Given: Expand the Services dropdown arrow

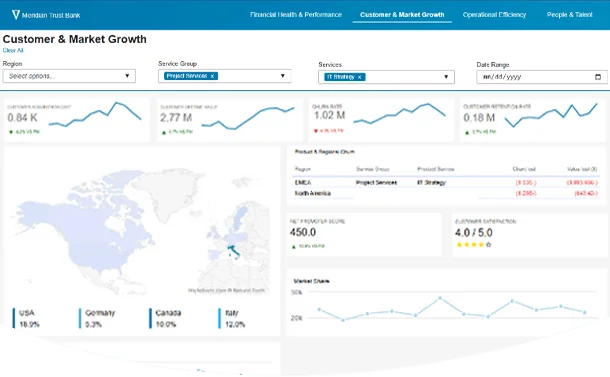Looking at the screenshot, I should click(446, 77).
